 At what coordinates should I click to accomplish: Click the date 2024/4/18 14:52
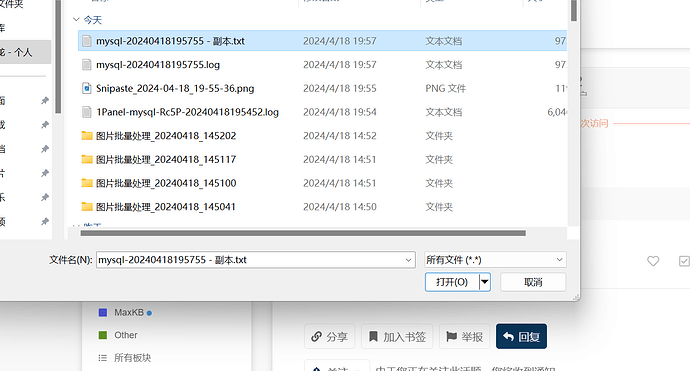pyautogui.click(x=340, y=136)
